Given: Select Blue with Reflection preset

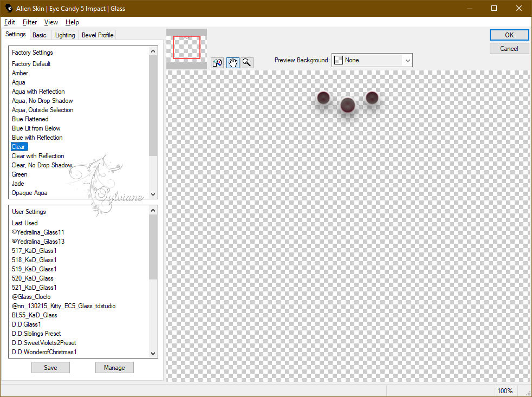Looking at the screenshot, I should coord(37,138).
